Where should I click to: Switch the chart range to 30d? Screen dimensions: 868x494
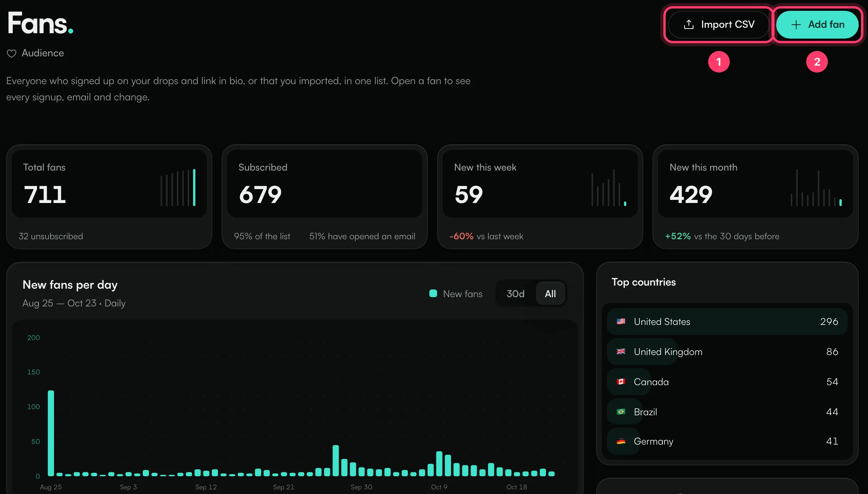[515, 294]
